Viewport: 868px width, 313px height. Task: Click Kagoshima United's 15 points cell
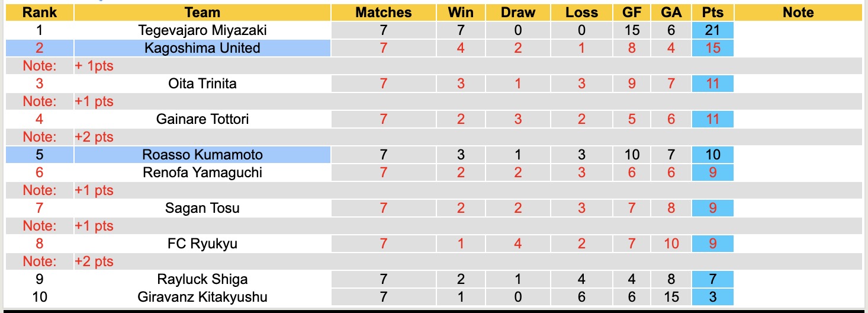[x=712, y=48]
